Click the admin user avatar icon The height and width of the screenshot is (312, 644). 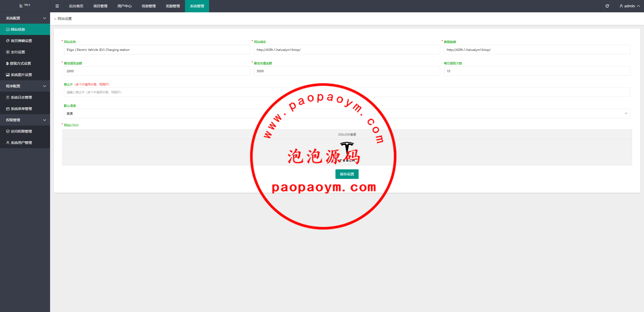621,6
